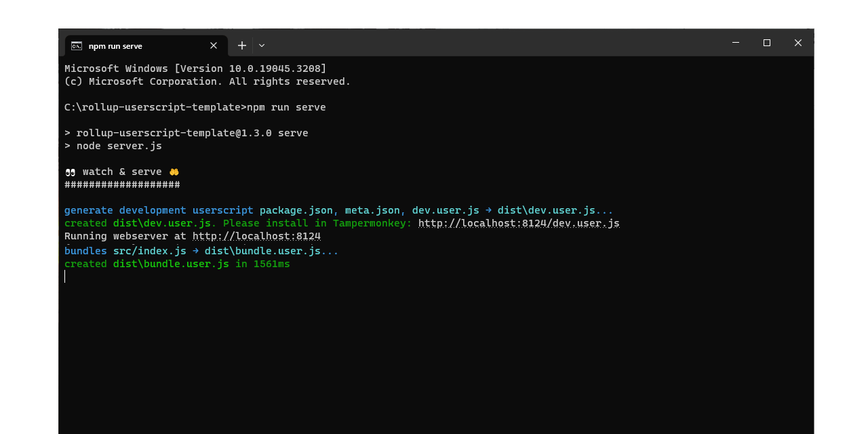The height and width of the screenshot is (434, 868).
Task: Click the blinking cursor in the terminal
Action: pos(65,276)
